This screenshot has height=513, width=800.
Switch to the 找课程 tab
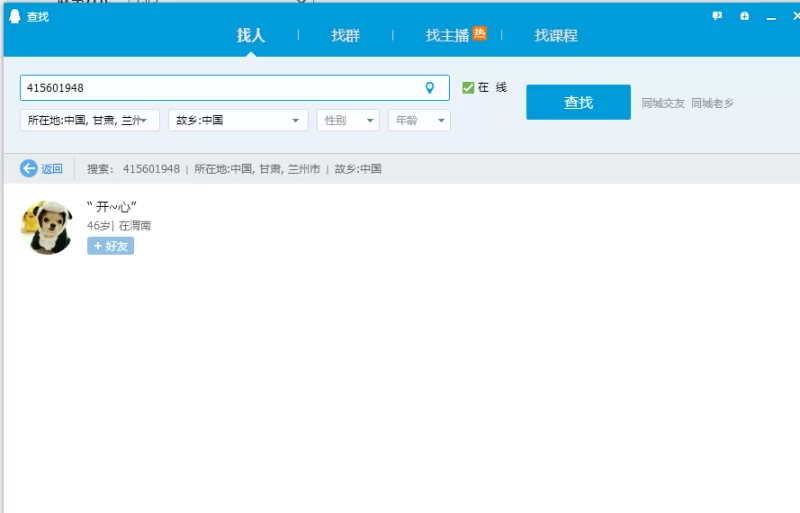point(556,36)
